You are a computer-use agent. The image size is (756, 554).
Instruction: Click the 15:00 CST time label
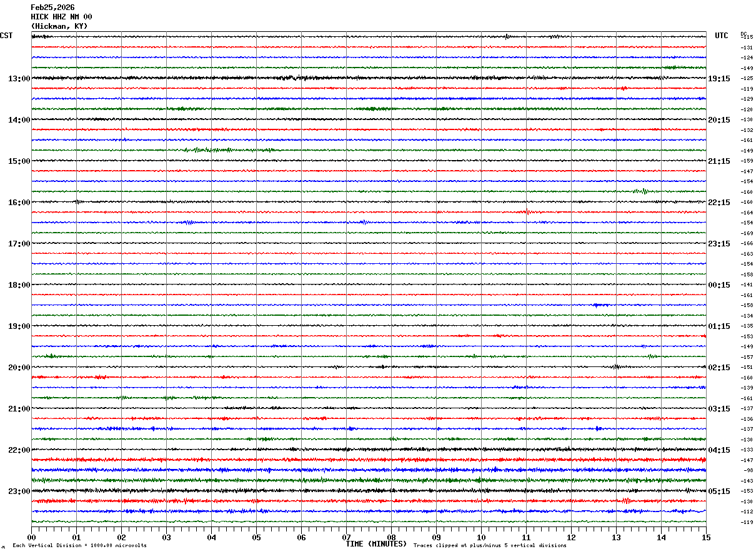pos(19,161)
